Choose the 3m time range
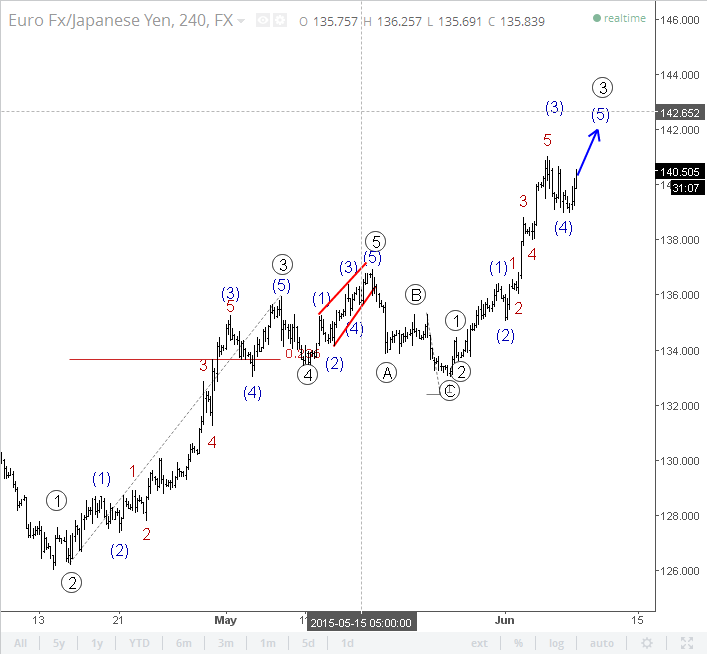 click(225, 643)
